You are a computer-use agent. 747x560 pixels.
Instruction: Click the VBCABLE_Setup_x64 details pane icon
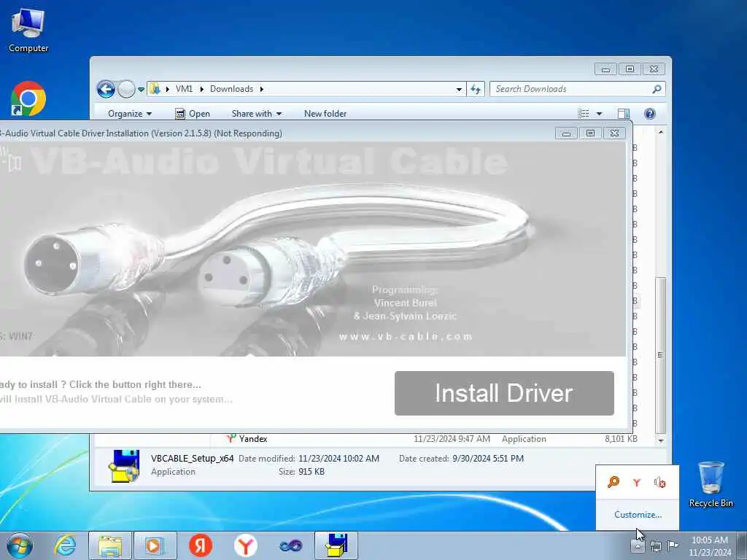tap(124, 466)
